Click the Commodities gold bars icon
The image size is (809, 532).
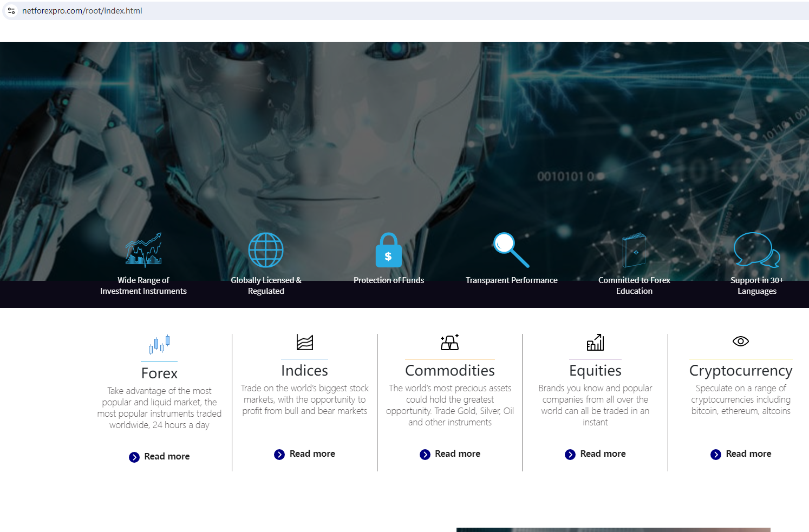click(x=450, y=342)
